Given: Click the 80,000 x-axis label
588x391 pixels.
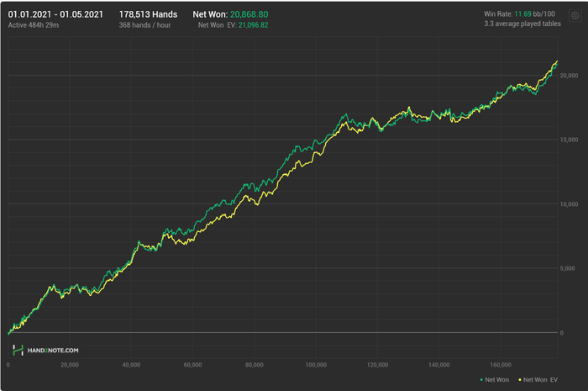Looking at the screenshot, I should [x=255, y=365].
